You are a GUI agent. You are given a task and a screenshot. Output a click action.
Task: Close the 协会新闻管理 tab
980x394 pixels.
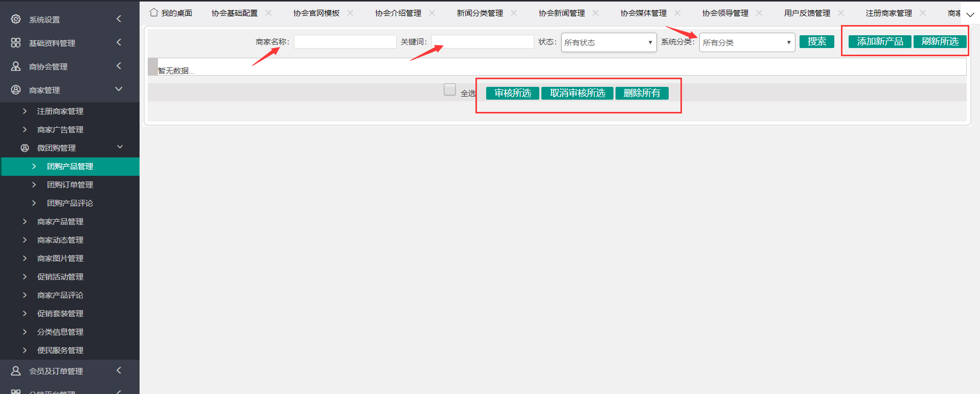click(x=596, y=13)
